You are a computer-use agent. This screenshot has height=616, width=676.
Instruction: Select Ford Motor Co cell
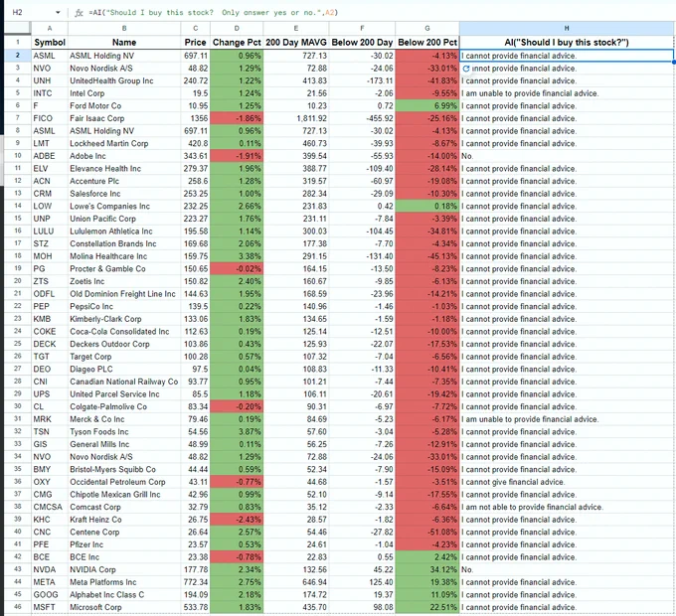pyautogui.click(x=124, y=106)
